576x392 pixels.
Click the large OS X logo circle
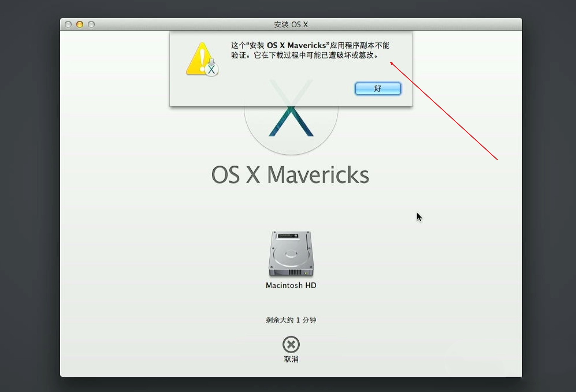(x=291, y=129)
